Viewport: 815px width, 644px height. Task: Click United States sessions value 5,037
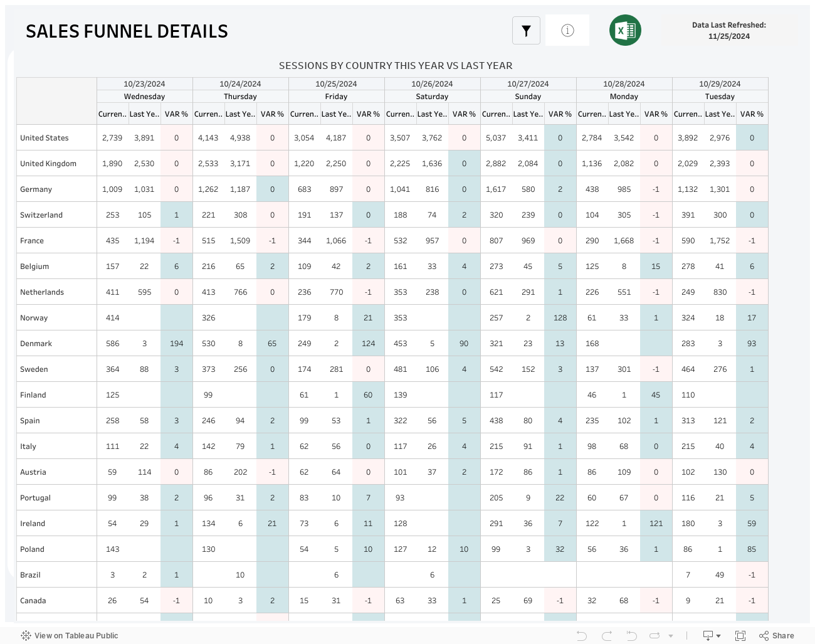point(496,138)
